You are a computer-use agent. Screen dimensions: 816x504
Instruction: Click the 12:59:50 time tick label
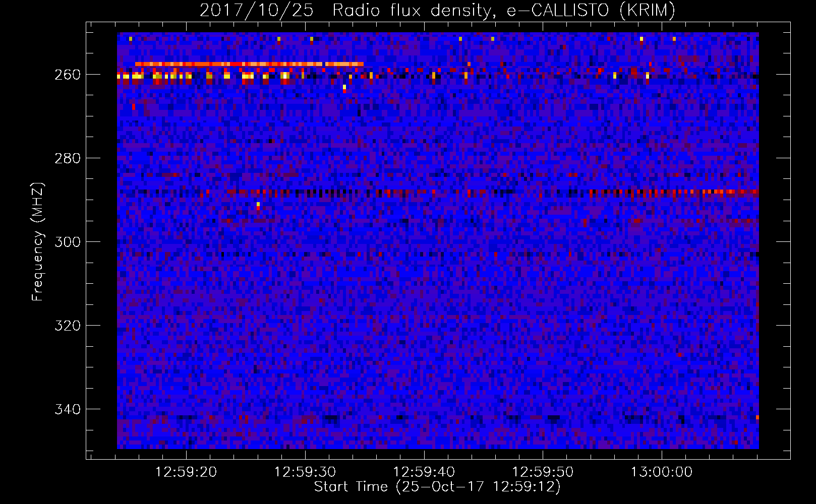[x=543, y=472]
